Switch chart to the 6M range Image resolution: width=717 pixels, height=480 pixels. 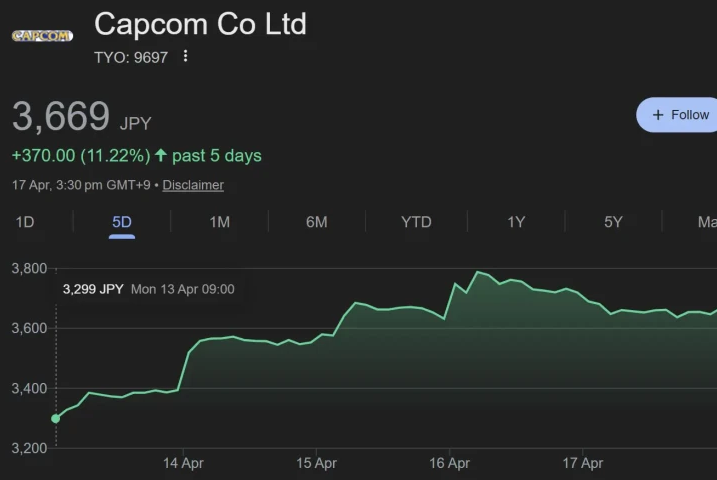(x=316, y=222)
